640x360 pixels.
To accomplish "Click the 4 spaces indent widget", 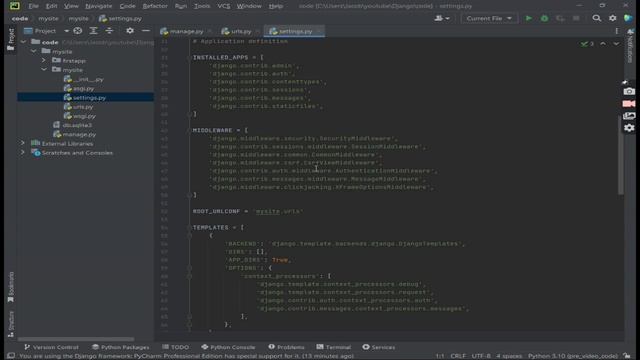I will pyautogui.click(x=509, y=356).
